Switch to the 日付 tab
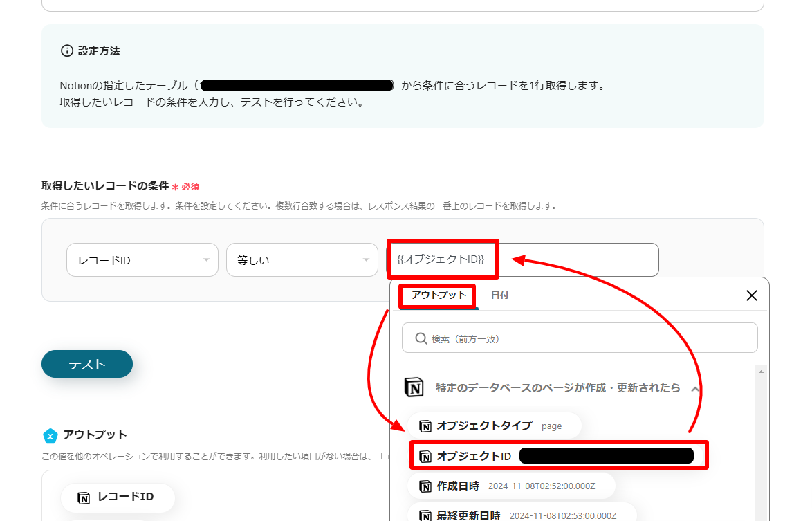Screen dimensions: 812x521 point(500,295)
